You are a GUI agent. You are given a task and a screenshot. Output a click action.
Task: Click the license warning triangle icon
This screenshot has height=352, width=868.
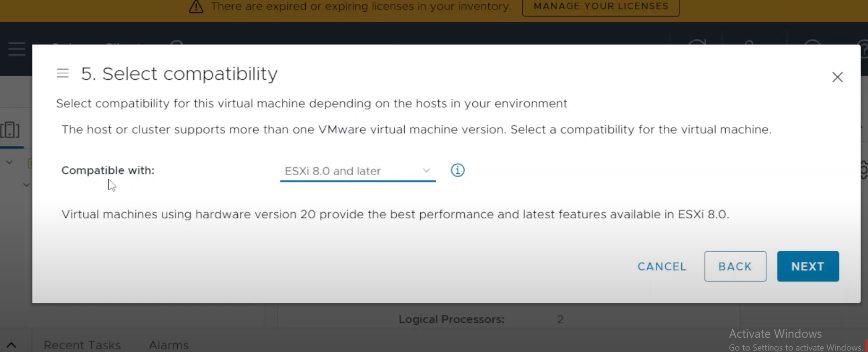(196, 7)
